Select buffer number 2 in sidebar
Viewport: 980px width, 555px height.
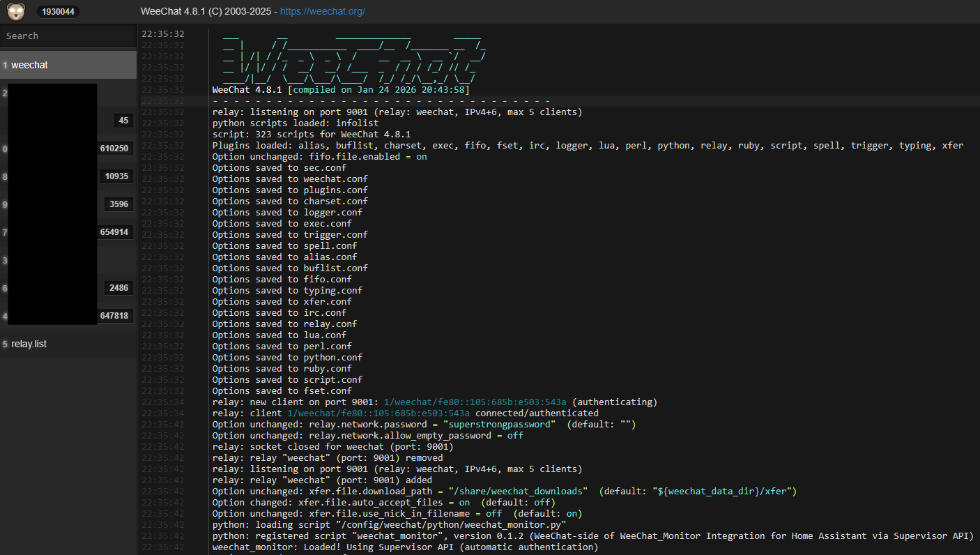click(49, 93)
